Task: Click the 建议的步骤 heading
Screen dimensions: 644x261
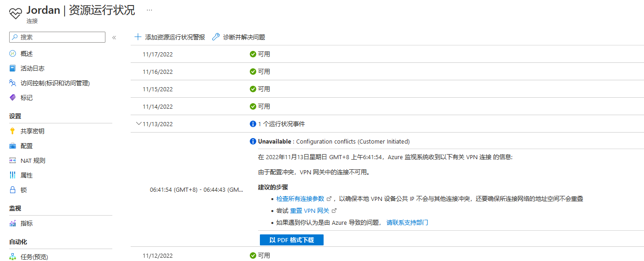Action: [273, 187]
